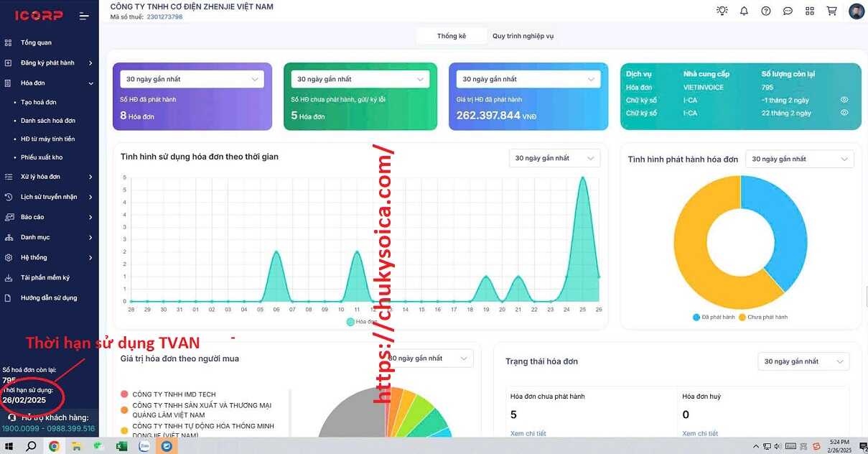Viewport: 868px width, 454px height.
Task: Click the Hỗ trợ khách hàng headset icon
Action: (x=12, y=417)
